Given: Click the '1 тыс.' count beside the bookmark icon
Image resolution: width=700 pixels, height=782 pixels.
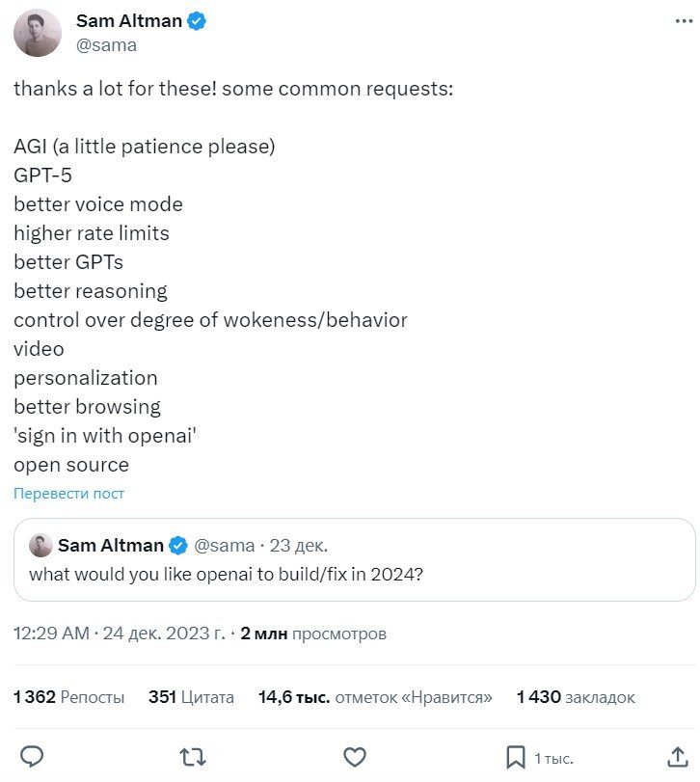Looking at the screenshot, I should click(x=553, y=759).
